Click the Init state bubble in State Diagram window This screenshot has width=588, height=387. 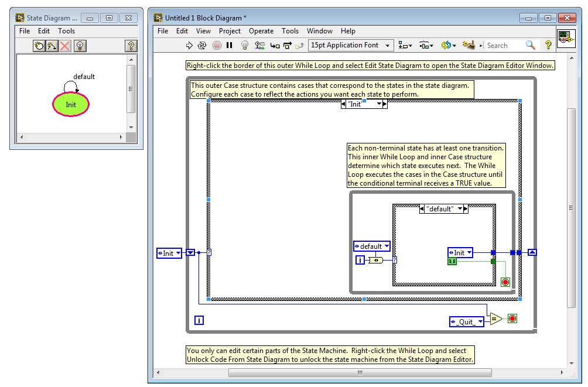(x=71, y=104)
